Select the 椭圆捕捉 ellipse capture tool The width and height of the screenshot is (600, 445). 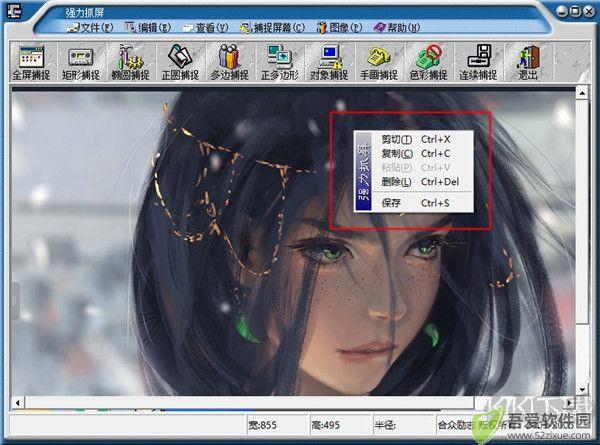[130, 62]
